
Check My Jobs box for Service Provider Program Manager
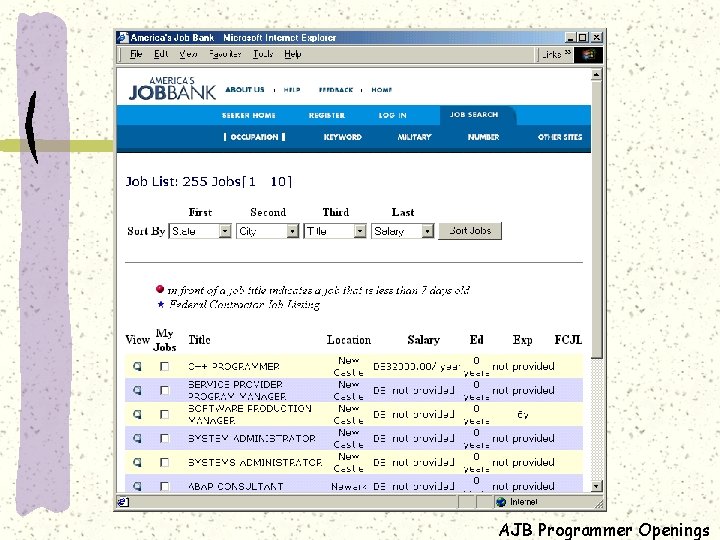coord(164,390)
